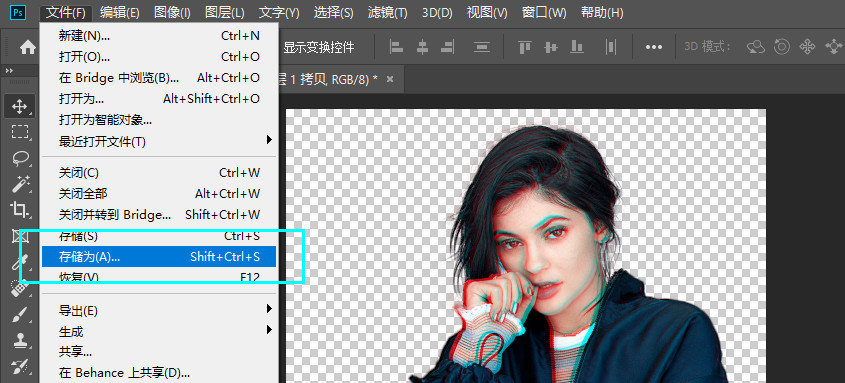
Task: Open the three-dots more align options
Action: point(654,47)
